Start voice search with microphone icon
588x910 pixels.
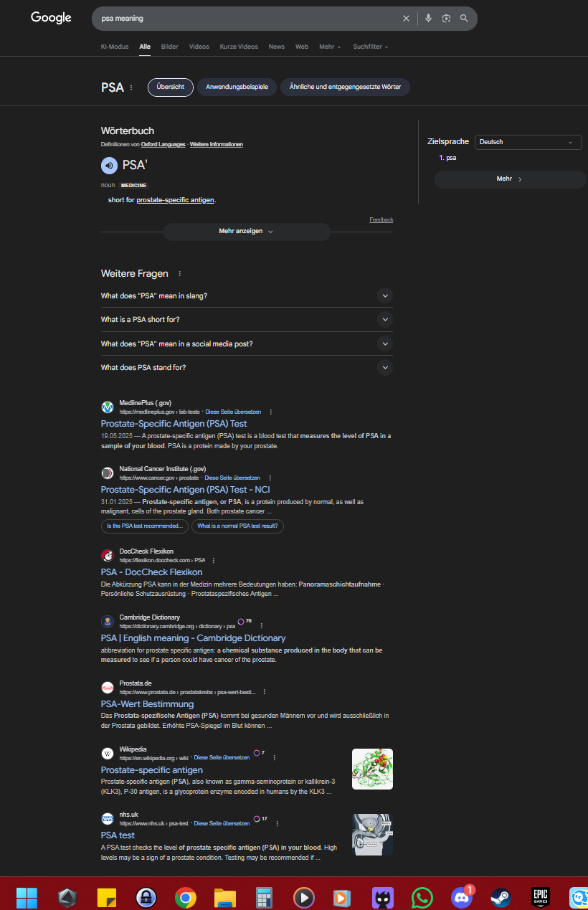428,19
